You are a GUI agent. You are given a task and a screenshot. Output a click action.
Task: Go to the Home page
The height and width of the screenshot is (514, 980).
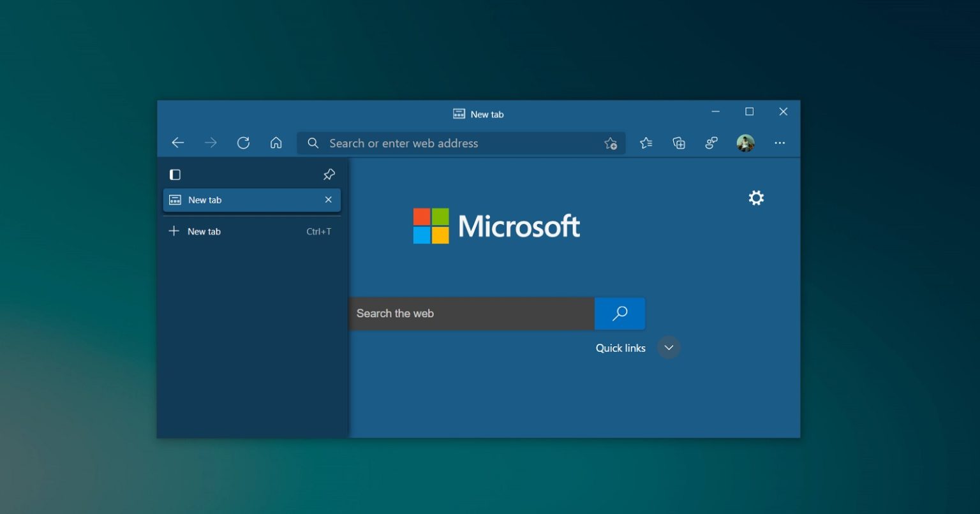(276, 143)
